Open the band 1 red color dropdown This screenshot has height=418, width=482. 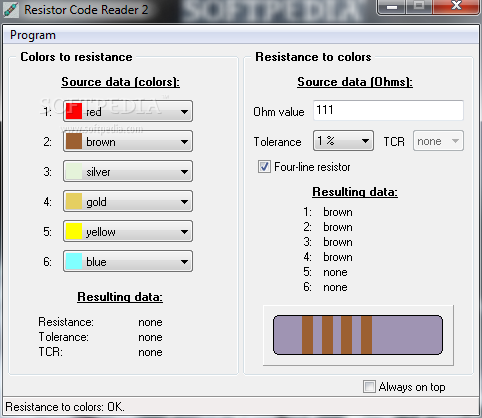click(x=128, y=111)
